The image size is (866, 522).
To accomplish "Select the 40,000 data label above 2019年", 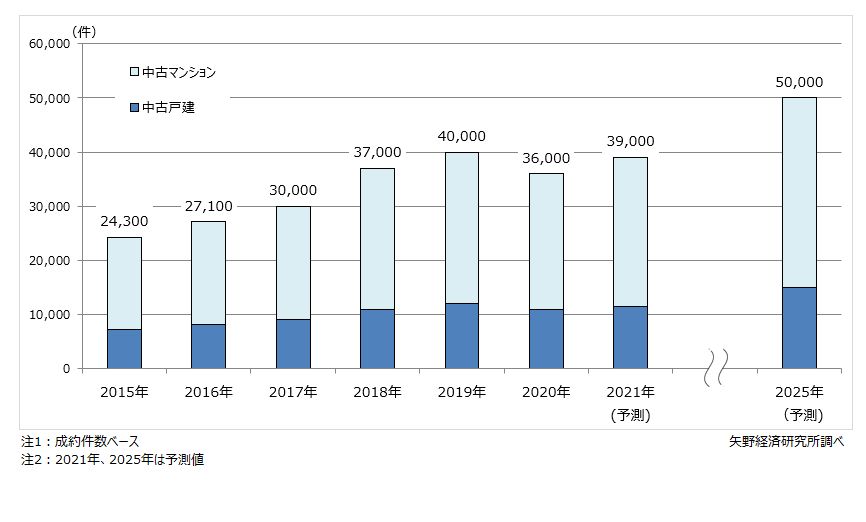I will [461, 136].
